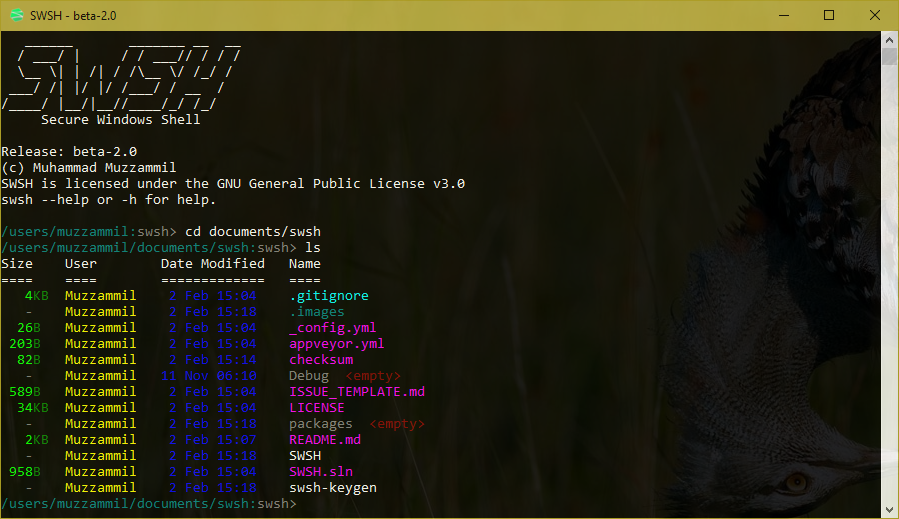Maximize the SWSH window
Screen dimensions: 899x519
coord(829,15)
